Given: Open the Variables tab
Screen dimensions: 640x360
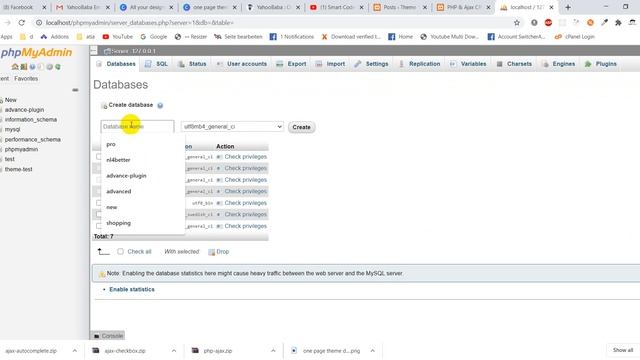Looking at the screenshot, I should point(468,64).
